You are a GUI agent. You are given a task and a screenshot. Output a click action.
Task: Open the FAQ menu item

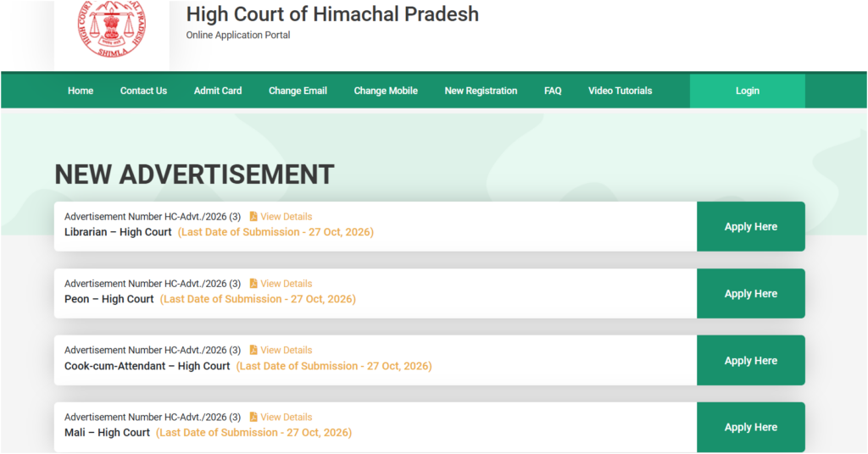[x=553, y=91]
